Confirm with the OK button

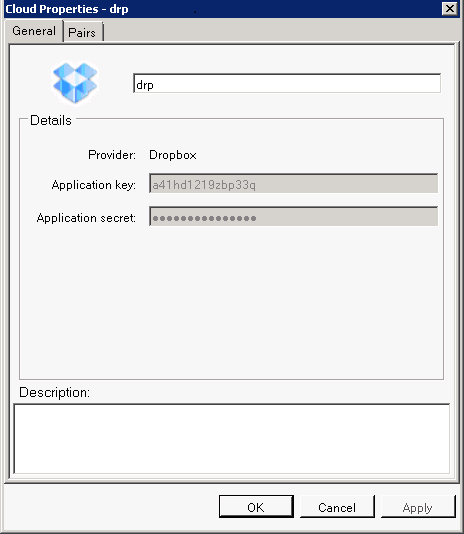[256, 506]
